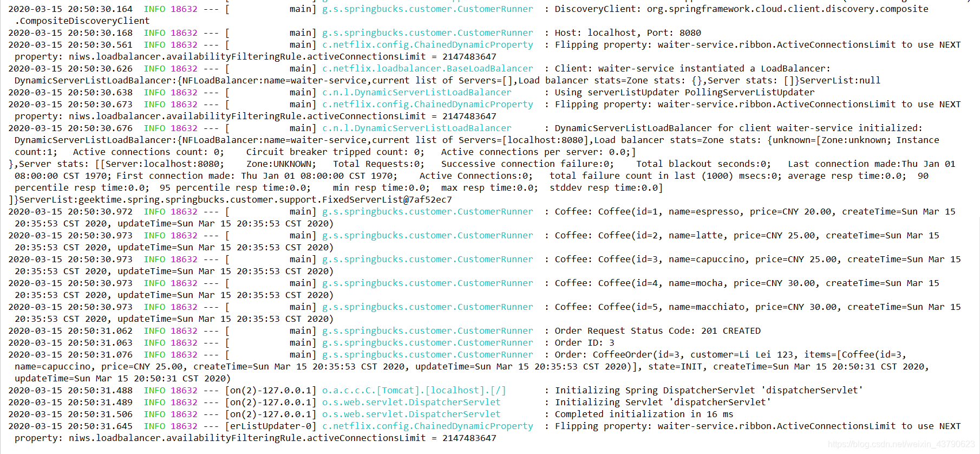
Task: Click the timestamp 2020-03-15 20:50:31.645
Action: coord(70,426)
